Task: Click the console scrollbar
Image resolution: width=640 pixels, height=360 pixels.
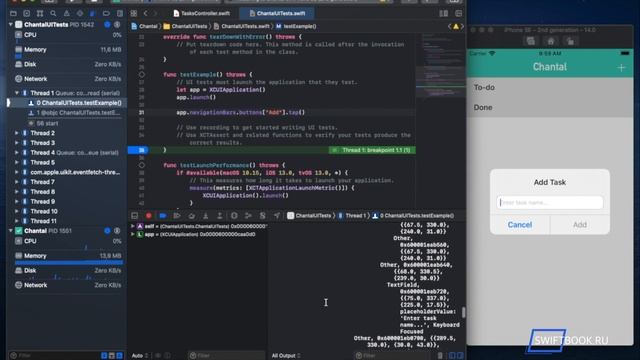Action: [x=463, y=312]
